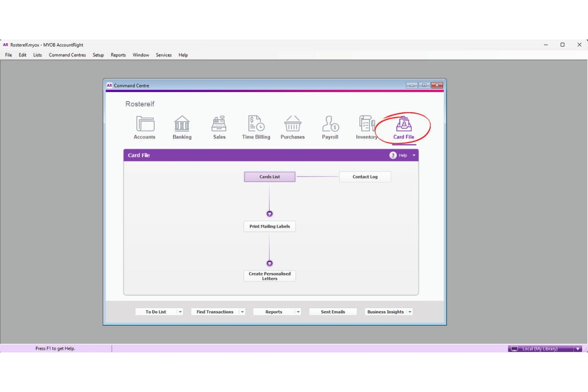Click the AR icon in Command Centre title
This screenshot has width=588, height=392.
(109, 85)
